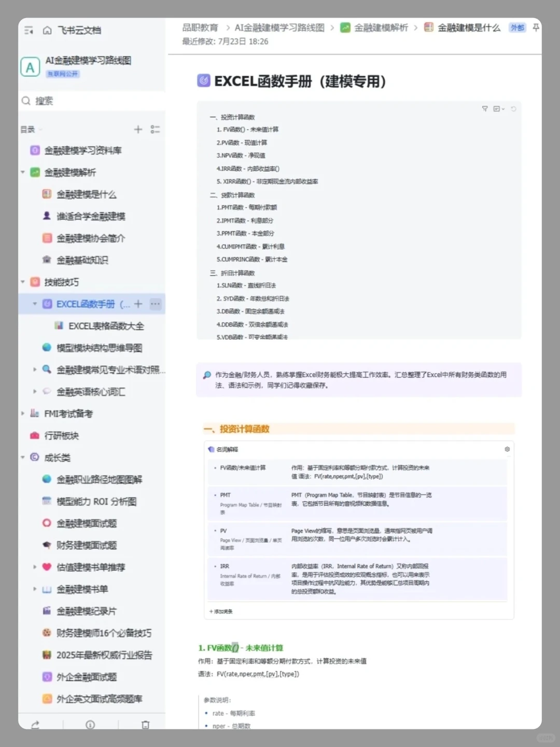
Task: Expand 金融建模常见专业术语对照 node
Action: [x=35, y=370]
